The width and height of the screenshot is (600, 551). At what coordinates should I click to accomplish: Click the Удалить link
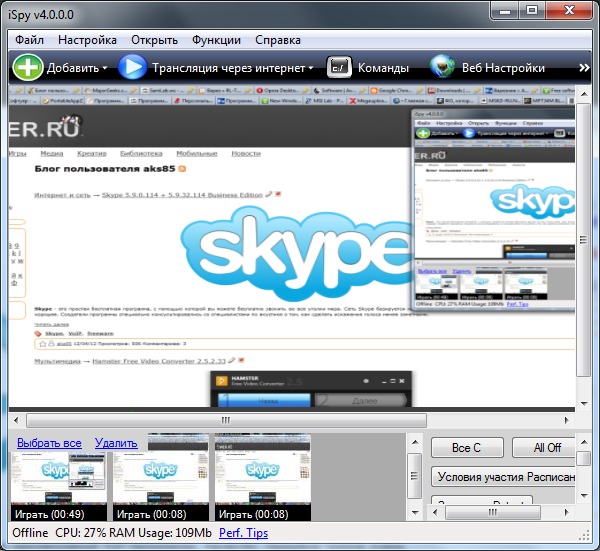tap(116, 443)
